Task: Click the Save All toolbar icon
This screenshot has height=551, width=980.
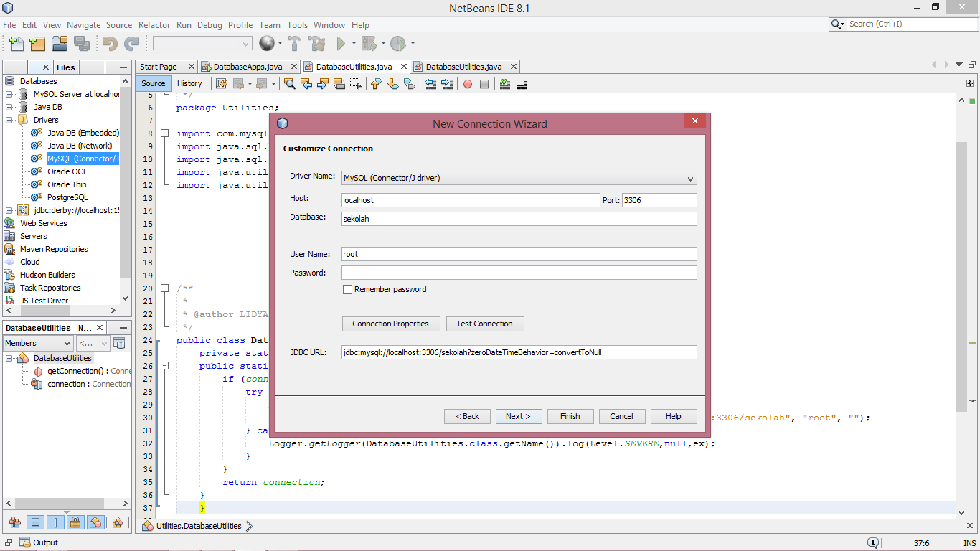Action: tap(82, 44)
